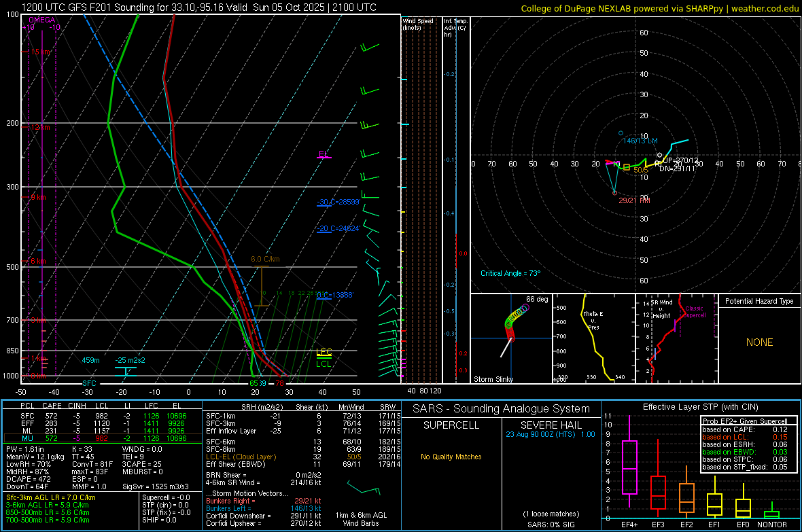Select the magenta OMEGA label

(42, 20)
